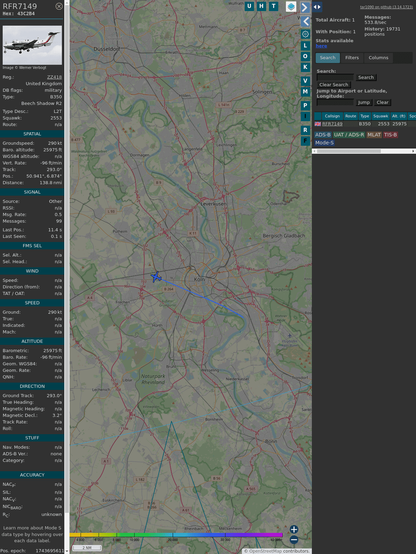Toggle the U map button
Image resolution: width=416 pixels, height=554 pixels.
tap(249, 6)
